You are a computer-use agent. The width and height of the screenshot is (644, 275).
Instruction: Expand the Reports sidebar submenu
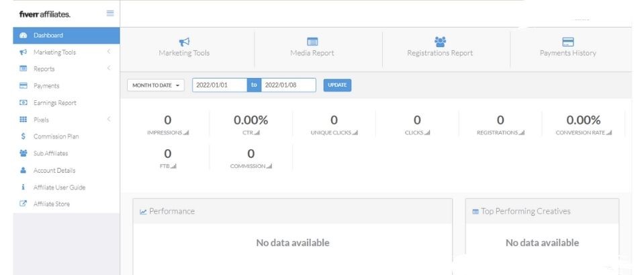pyautogui.click(x=108, y=69)
